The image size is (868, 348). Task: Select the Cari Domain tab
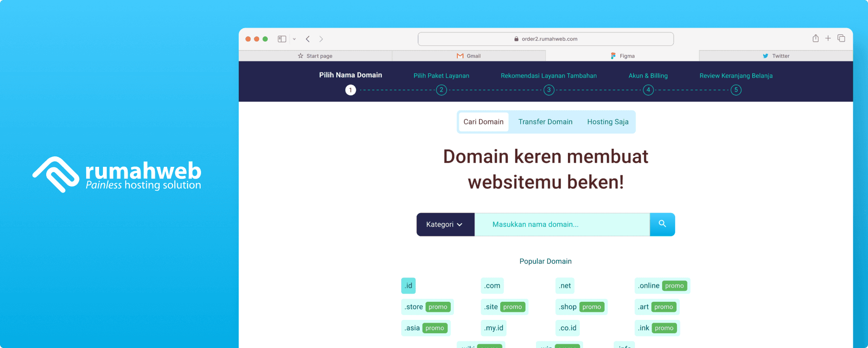click(x=484, y=122)
